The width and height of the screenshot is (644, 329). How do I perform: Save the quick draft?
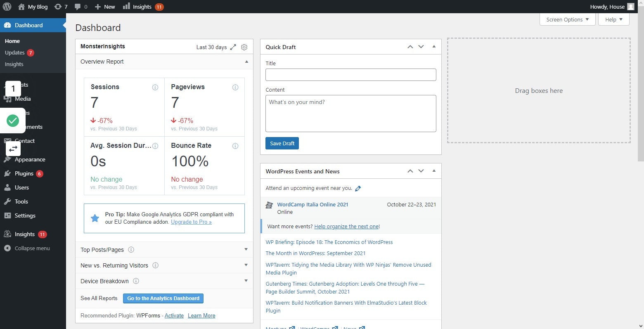(x=282, y=143)
